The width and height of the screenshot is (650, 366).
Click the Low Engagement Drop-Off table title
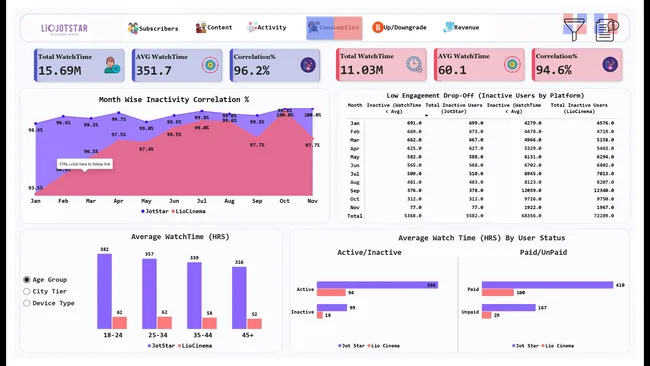click(x=485, y=96)
